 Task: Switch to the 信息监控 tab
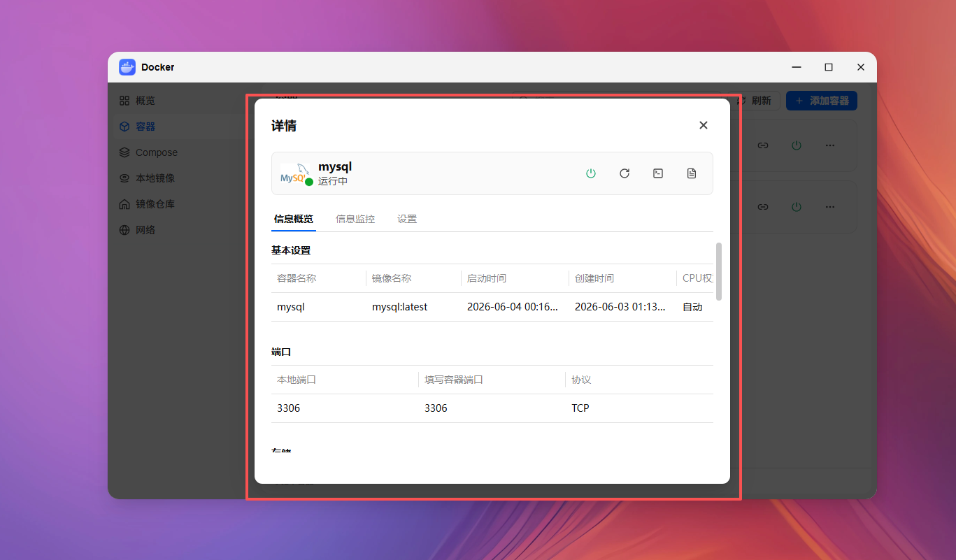355,219
